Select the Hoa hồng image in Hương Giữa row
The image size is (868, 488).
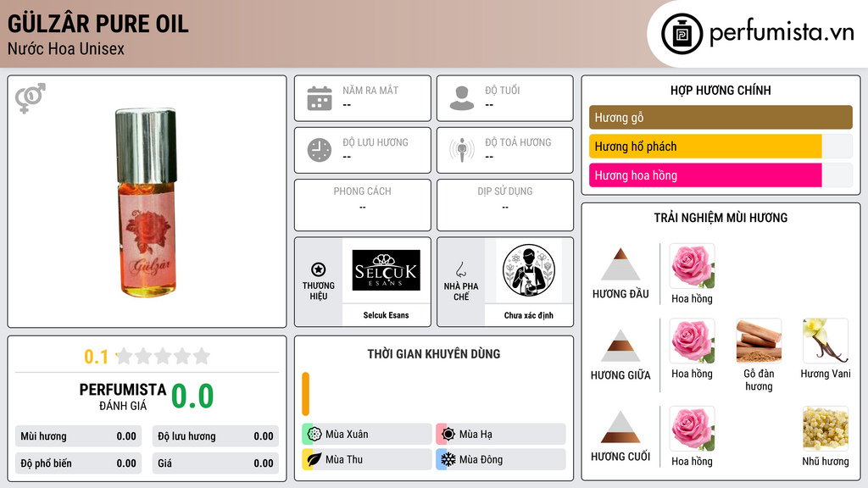692,341
